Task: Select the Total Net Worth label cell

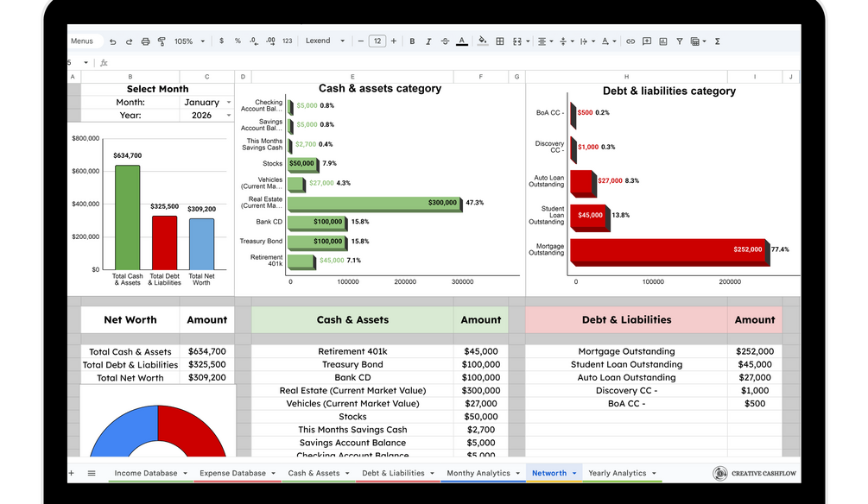Action: (130, 378)
